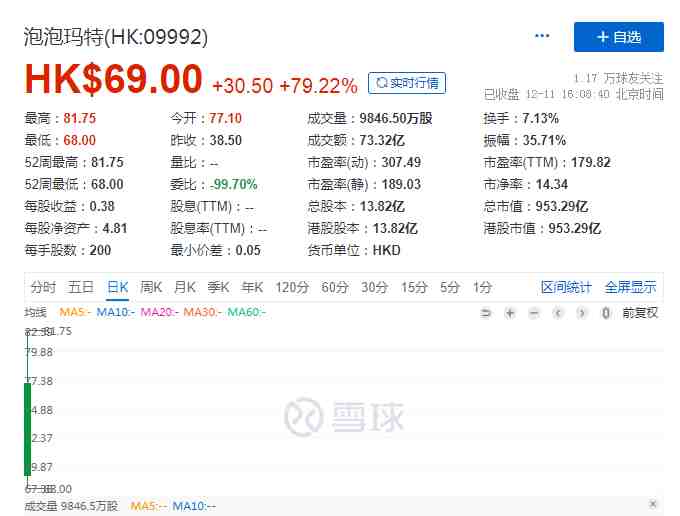Move the chart right with the arrow icon
The width and height of the screenshot is (680, 516).
[582, 313]
